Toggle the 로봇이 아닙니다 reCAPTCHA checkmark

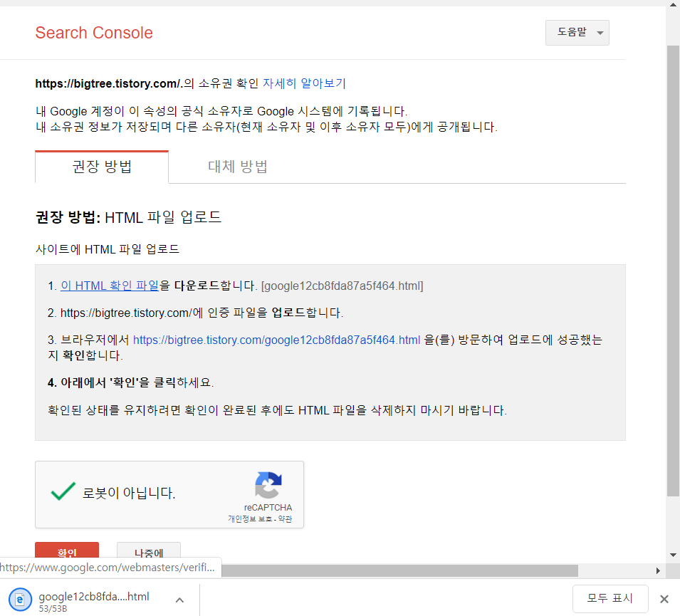click(63, 491)
